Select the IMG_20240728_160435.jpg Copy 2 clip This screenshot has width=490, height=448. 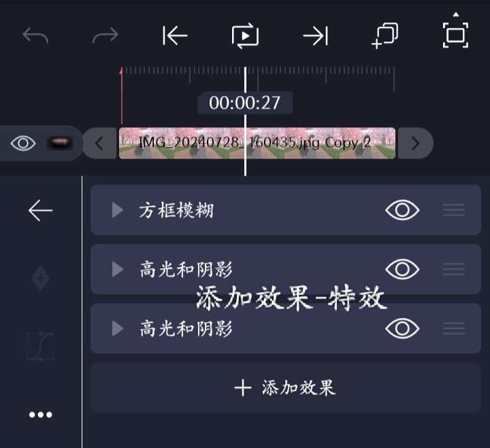tap(257, 143)
